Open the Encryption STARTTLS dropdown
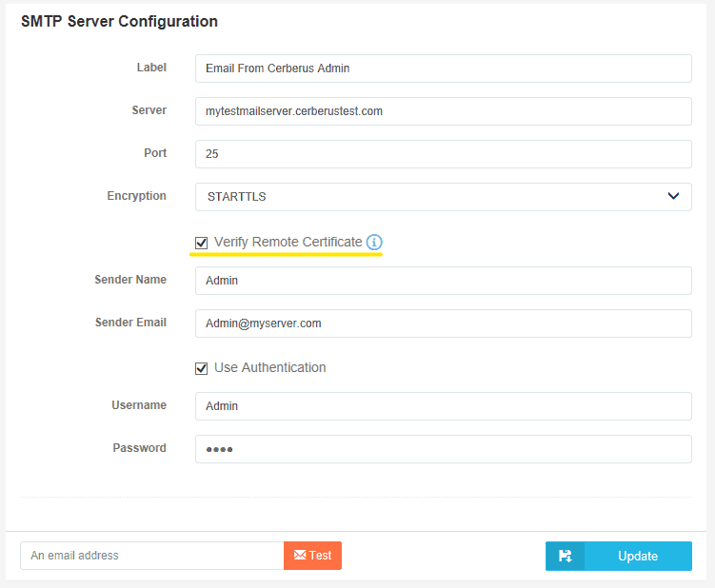The height and width of the screenshot is (588, 715). click(444, 197)
